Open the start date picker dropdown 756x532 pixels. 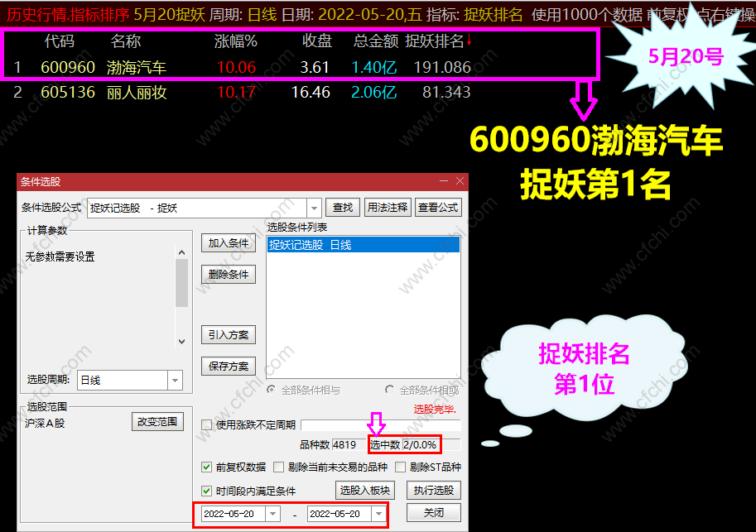272,514
